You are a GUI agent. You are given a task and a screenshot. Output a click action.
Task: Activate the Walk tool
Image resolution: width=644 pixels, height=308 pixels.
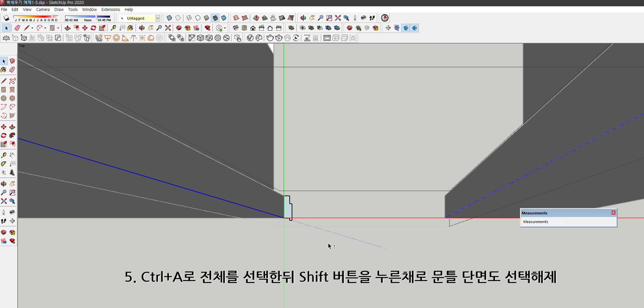[372, 18]
